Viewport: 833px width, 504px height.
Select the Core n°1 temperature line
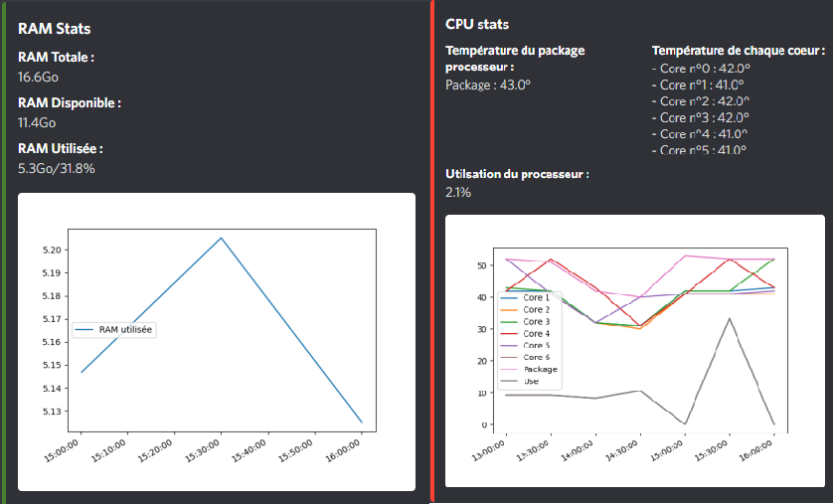click(701, 84)
